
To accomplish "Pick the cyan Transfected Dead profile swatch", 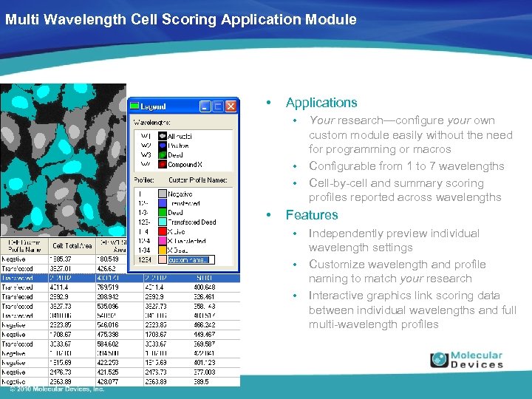I will pos(163,222).
